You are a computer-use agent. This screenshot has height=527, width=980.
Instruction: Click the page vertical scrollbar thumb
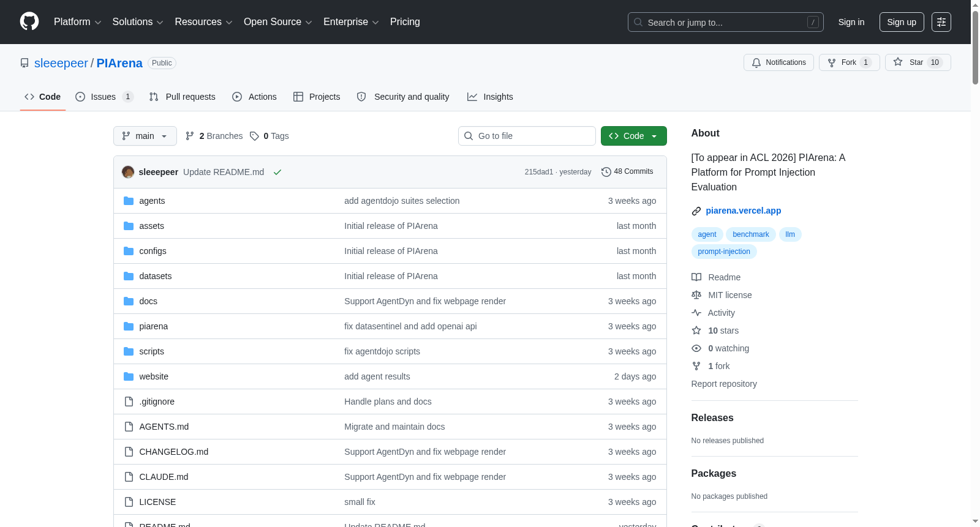pyautogui.click(x=975, y=48)
